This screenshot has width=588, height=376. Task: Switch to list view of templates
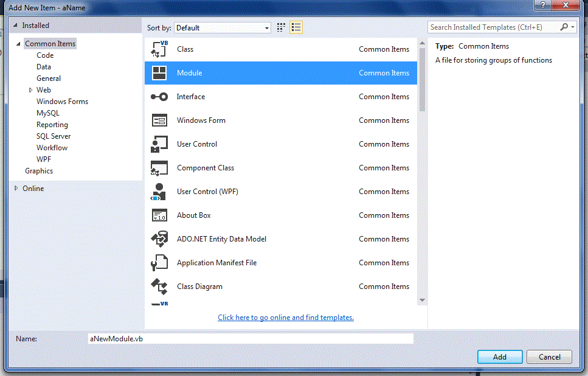pyautogui.click(x=296, y=27)
